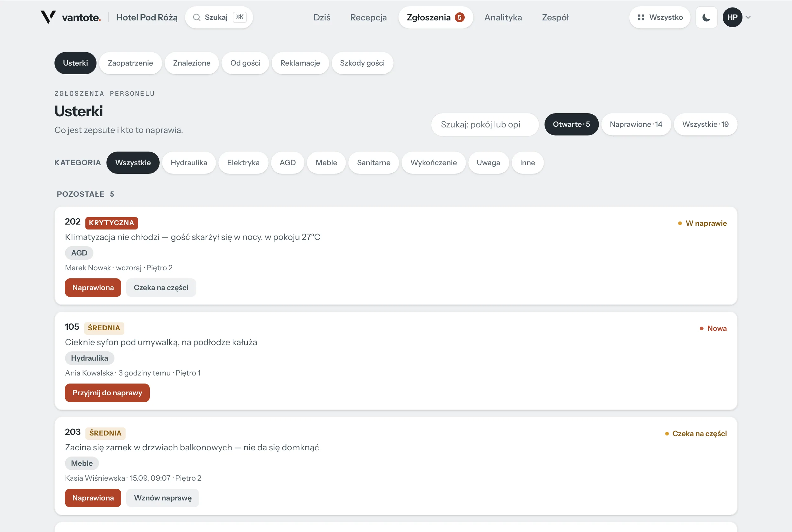
Task: Click the Hotel Pod Różą name
Action: [147, 17]
